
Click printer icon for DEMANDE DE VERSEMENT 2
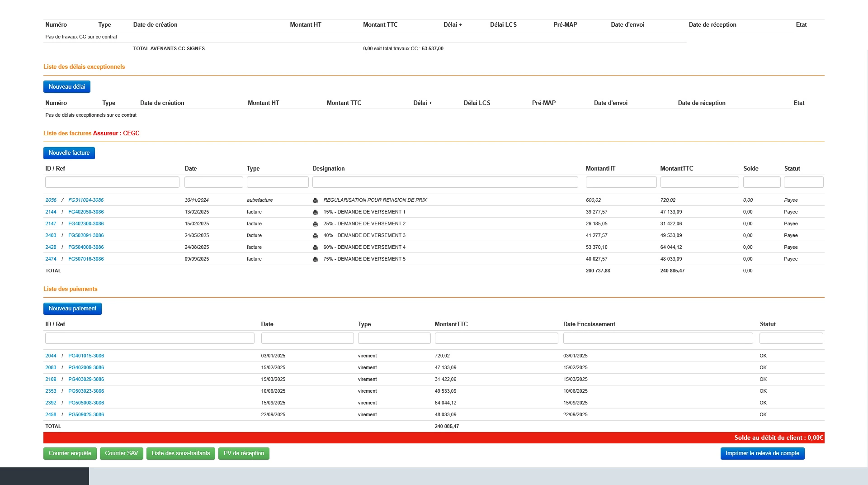click(x=315, y=224)
